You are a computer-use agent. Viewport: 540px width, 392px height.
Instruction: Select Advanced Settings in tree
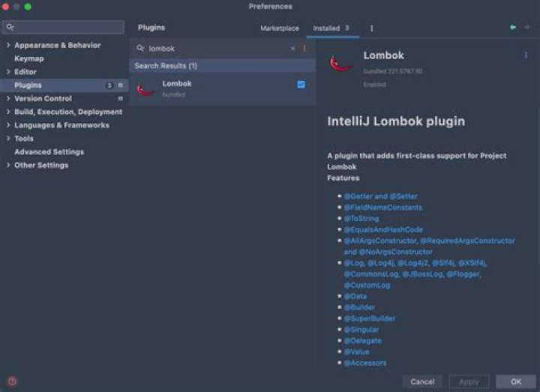coord(49,151)
